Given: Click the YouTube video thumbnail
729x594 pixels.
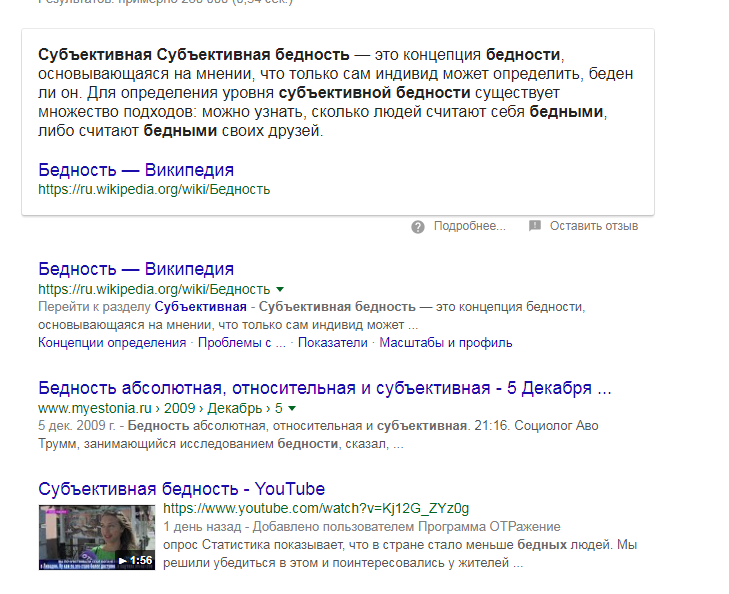Looking at the screenshot, I should click(x=97, y=537).
